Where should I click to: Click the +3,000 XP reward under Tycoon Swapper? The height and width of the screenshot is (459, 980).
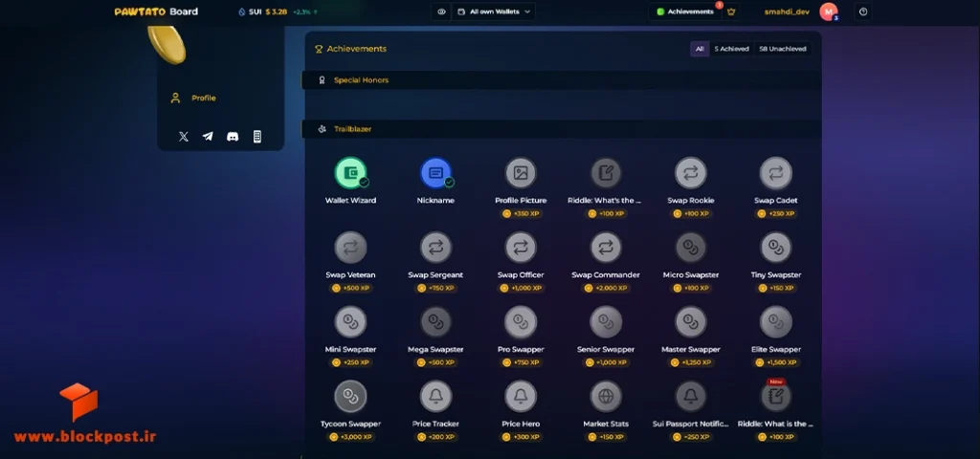[x=350, y=436]
